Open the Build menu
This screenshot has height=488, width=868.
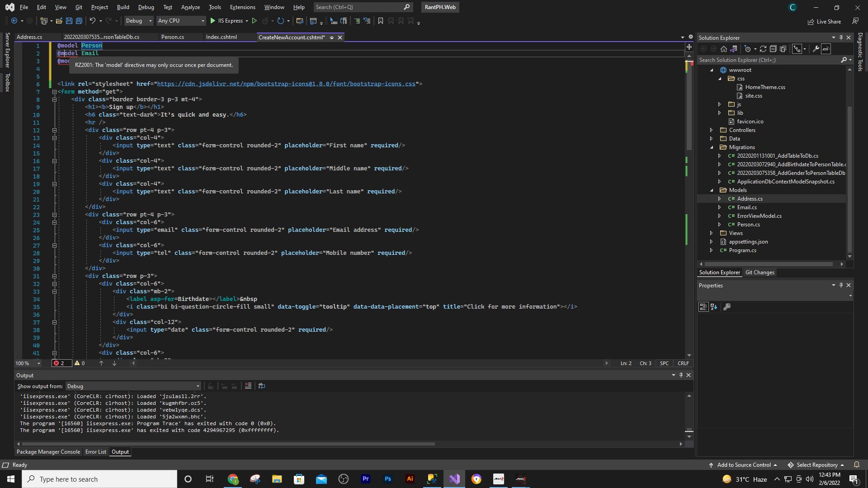click(123, 7)
